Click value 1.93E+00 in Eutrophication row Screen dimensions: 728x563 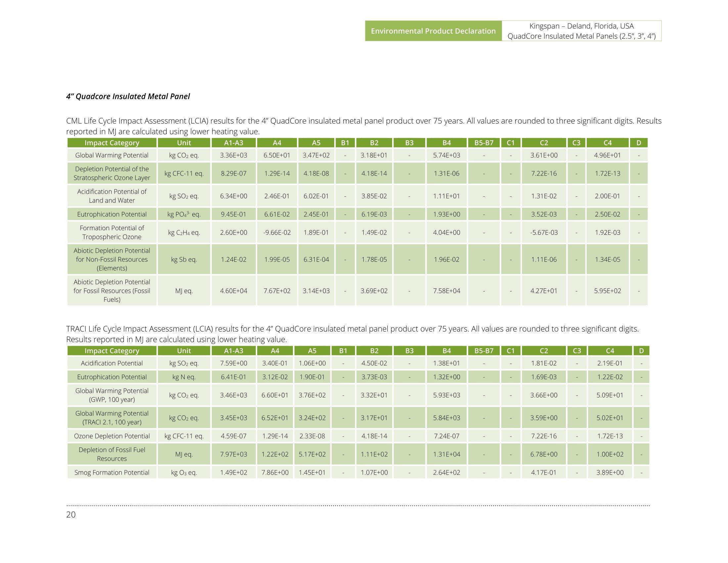tap(447, 214)
